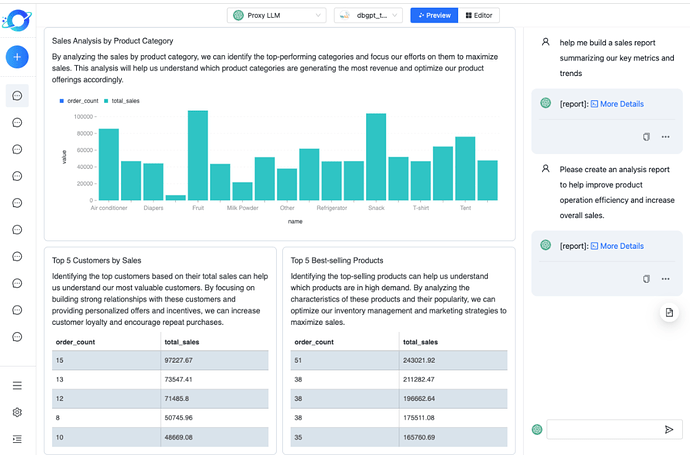Click the send message arrow icon
The height and width of the screenshot is (455, 690).
(x=668, y=429)
